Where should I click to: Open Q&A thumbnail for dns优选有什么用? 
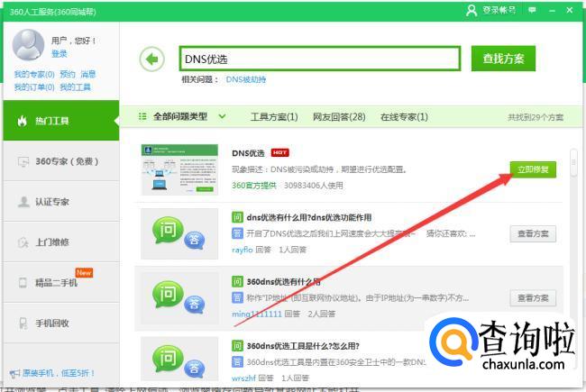179,234
